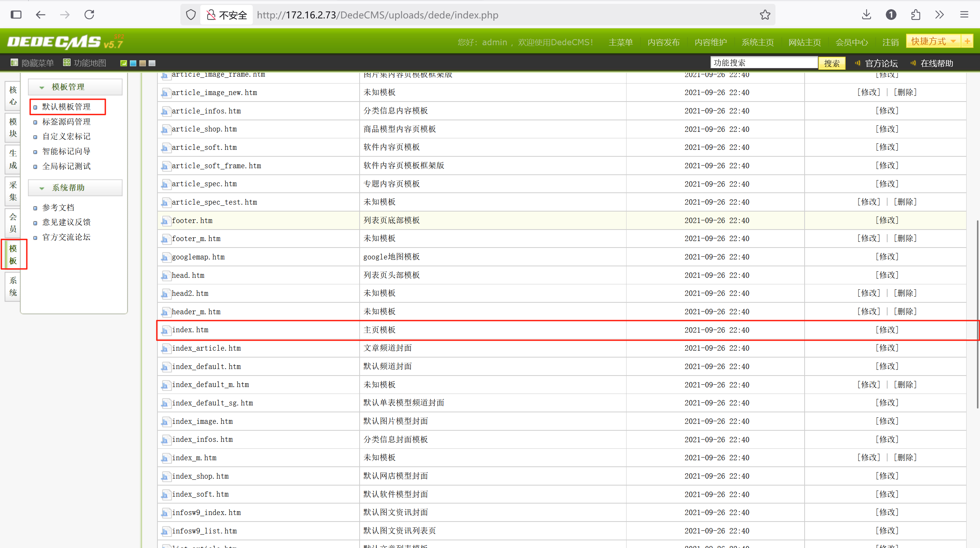Focus the 功能搜索 search field
Screen dimensions: 980x548
(x=764, y=63)
